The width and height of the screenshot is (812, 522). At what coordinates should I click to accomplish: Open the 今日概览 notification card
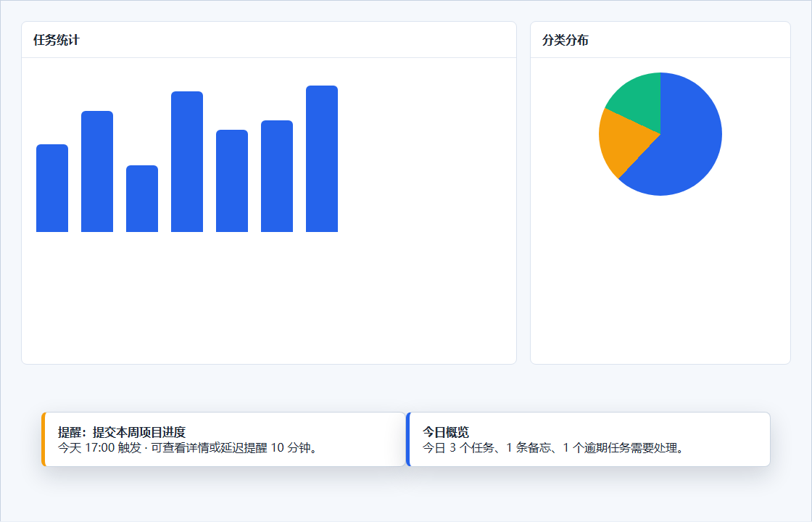point(588,439)
